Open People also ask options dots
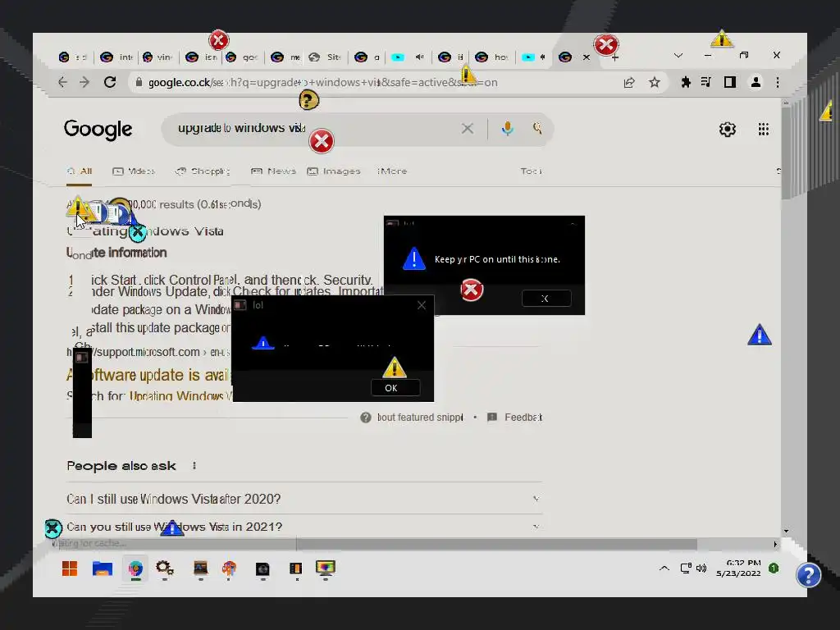 coord(194,466)
